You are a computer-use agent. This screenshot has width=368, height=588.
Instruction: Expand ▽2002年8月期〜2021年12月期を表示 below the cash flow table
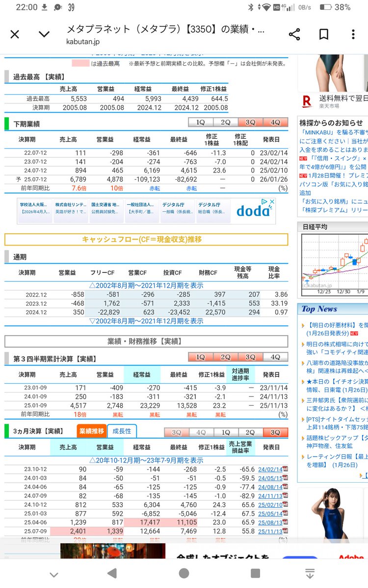[146, 321]
